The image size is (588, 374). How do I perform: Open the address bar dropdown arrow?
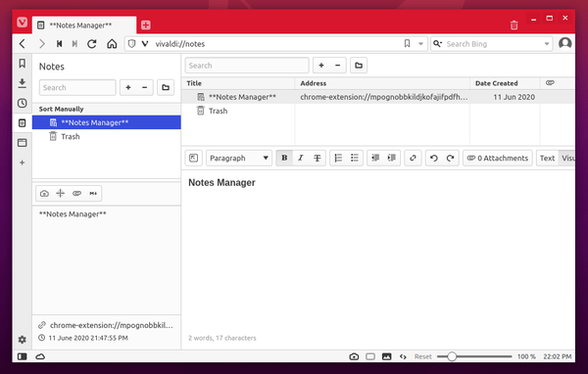point(420,44)
